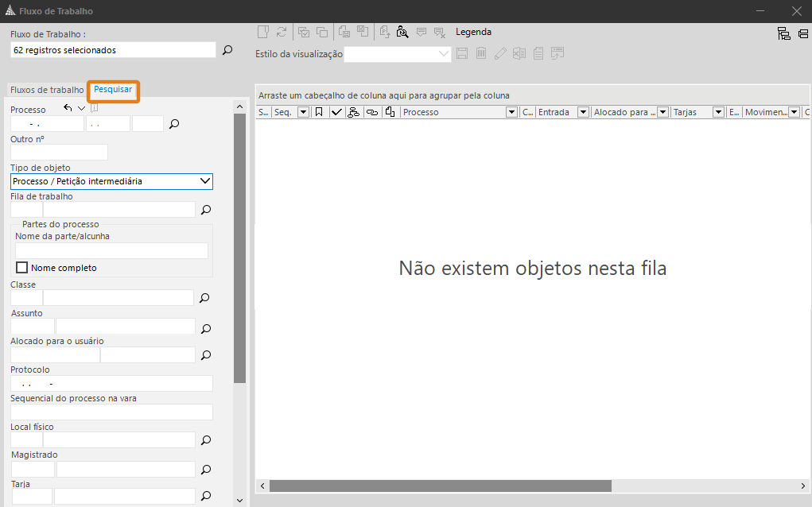This screenshot has width=812, height=507.
Task: Click the tree view icon at top right
Action: [x=783, y=33]
